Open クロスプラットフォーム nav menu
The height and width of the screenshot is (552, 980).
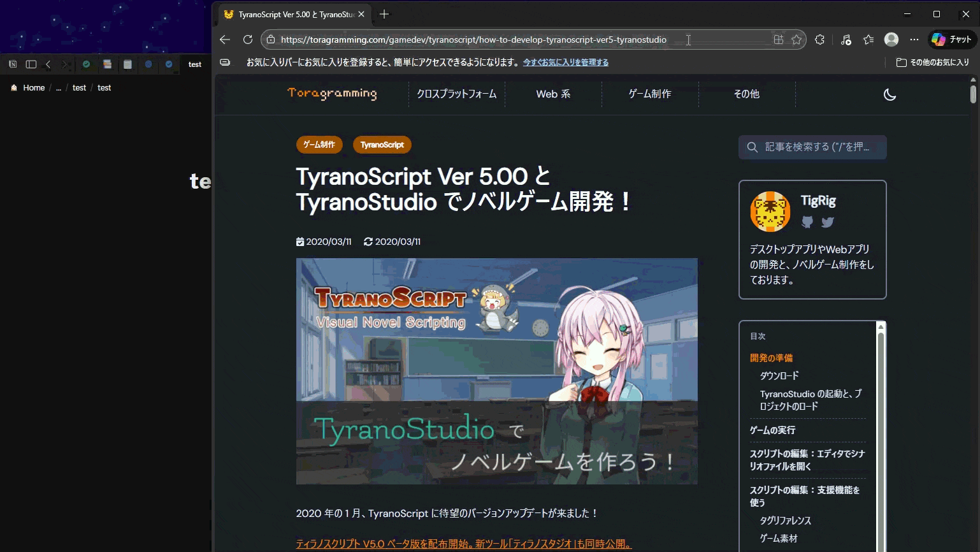(456, 94)
